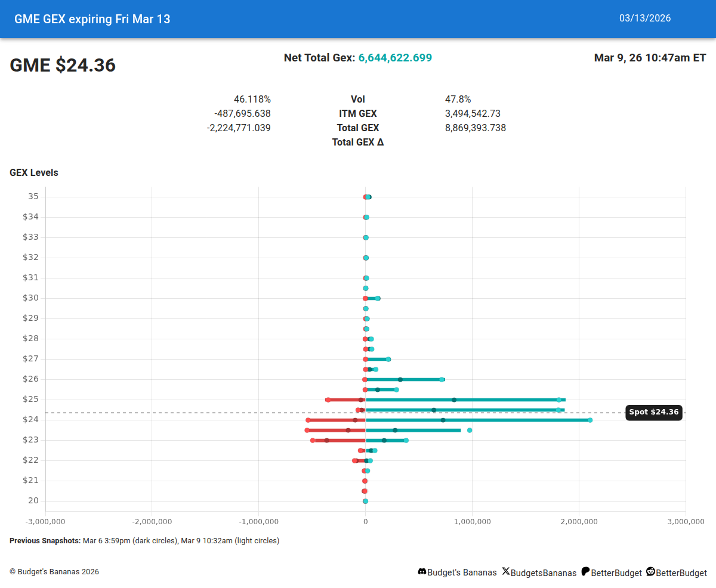Click the 3,000,000 x-axis label

coord(686,521)
